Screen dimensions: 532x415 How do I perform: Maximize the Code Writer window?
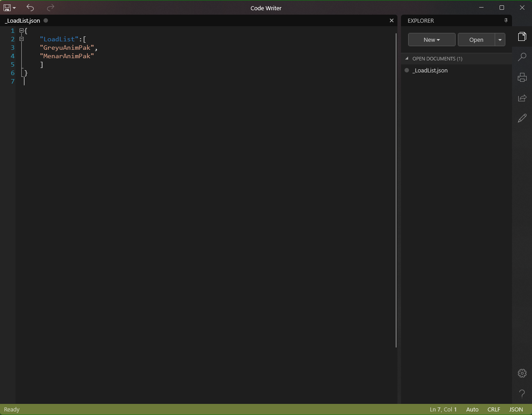click(501, 8)
